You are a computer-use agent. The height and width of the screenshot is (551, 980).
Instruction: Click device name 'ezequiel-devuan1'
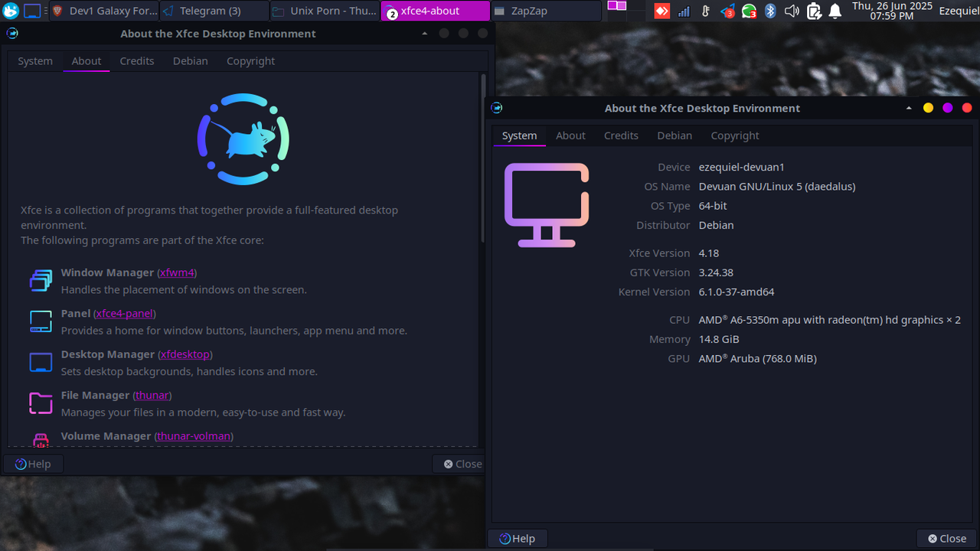742,167
